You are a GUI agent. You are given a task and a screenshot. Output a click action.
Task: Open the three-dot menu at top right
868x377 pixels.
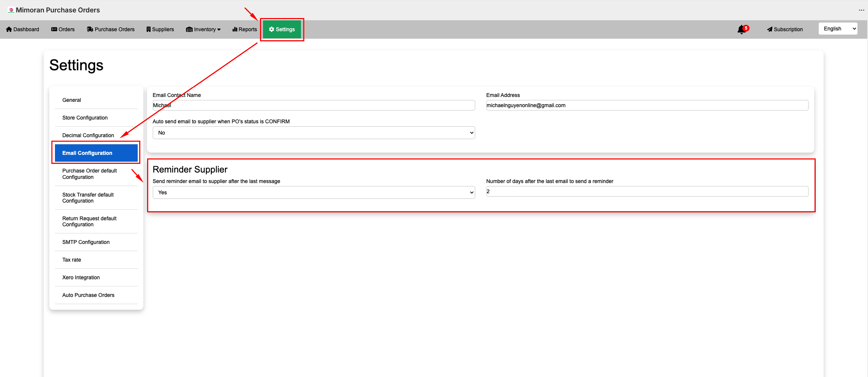pos(861,10)
